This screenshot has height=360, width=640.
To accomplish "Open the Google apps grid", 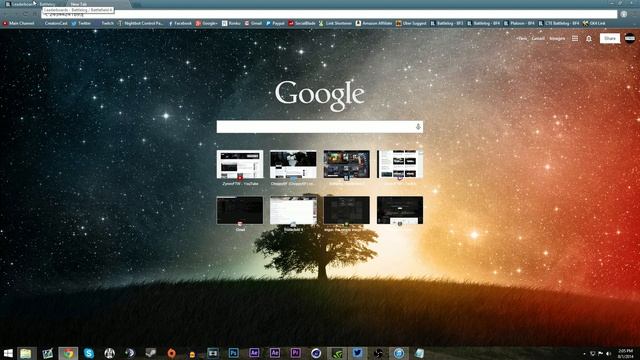I will (x=575, y=38).
